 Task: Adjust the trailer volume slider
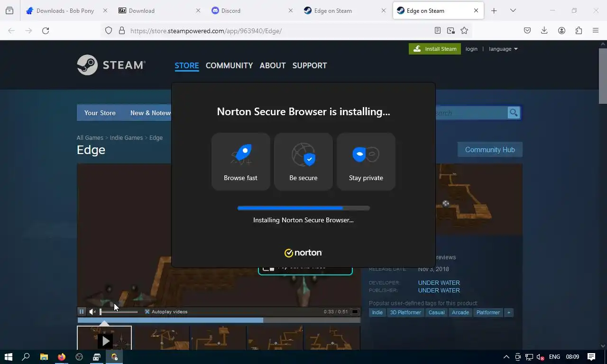(x=119, y=311)
